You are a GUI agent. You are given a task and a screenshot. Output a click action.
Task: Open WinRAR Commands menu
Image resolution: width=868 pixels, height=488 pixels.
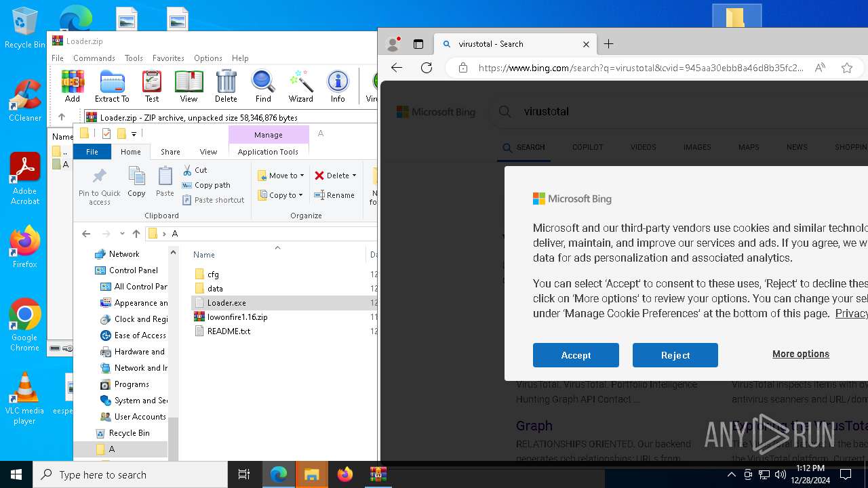[x=94, y=58]
